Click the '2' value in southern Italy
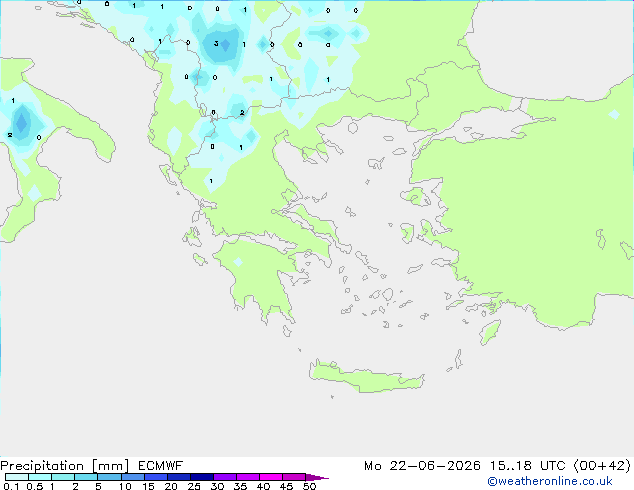The width and height of the screenshot is (634, 490). pyautogui.click(x=10, y=135)
